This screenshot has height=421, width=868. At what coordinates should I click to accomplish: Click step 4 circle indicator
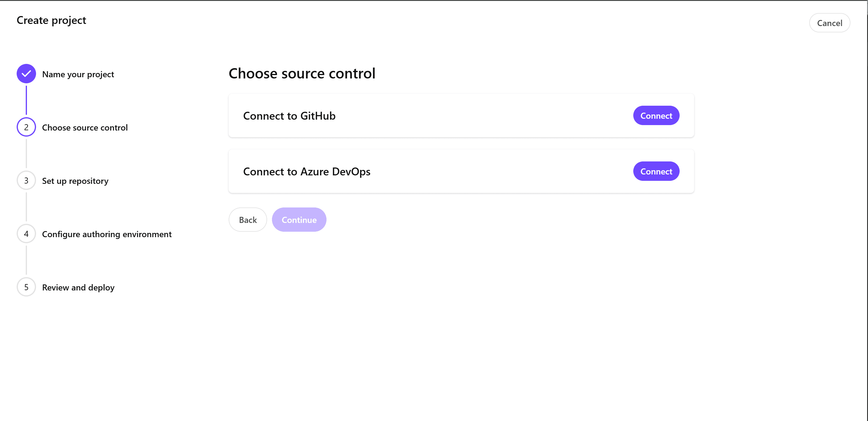26,234
